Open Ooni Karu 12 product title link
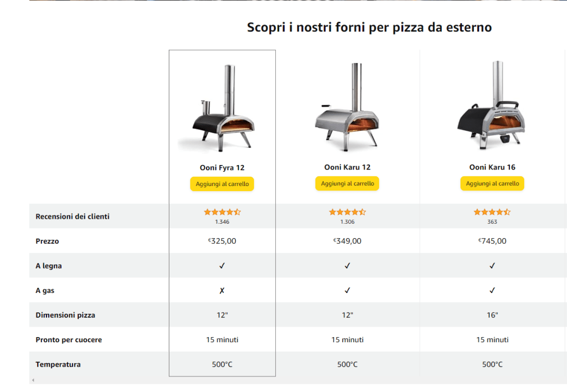This screenshot has height=392, width=567. [x=347, y=167]
